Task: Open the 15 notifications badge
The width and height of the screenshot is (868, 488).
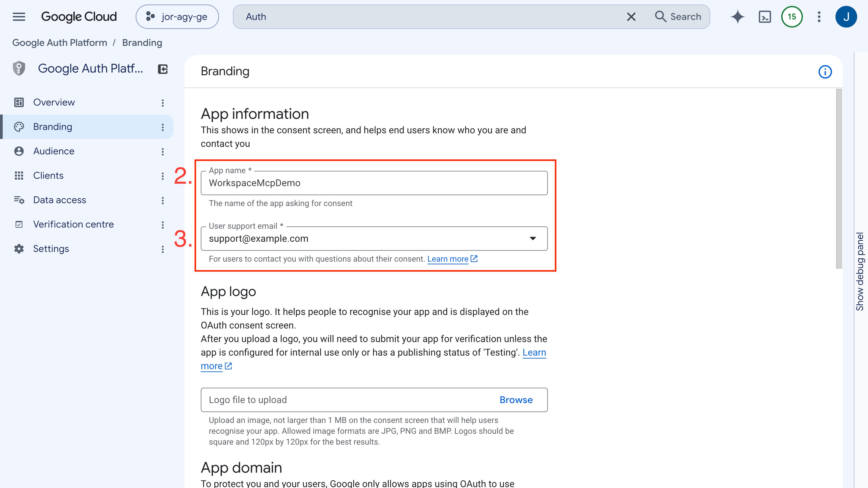Action: click(792, 16)
